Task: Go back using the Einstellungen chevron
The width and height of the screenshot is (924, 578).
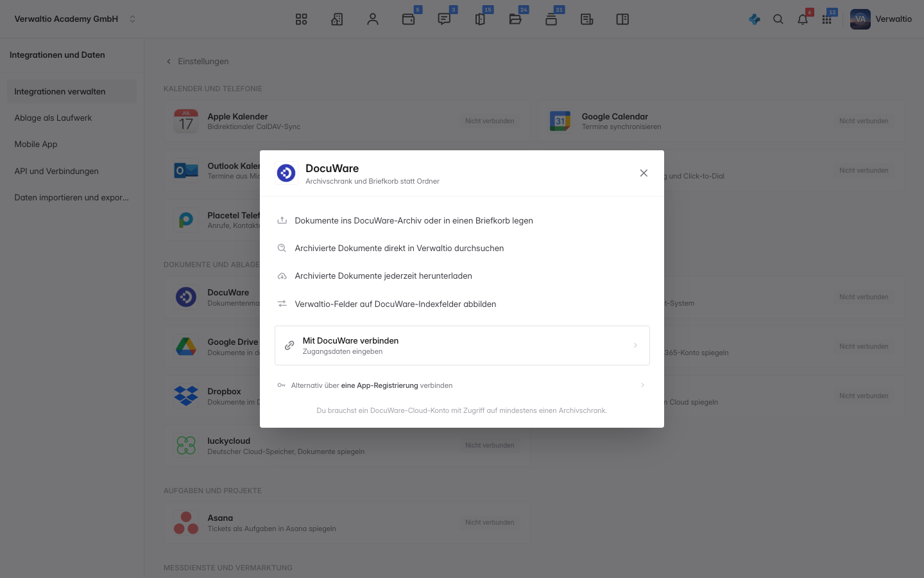Action: [169, 62]
